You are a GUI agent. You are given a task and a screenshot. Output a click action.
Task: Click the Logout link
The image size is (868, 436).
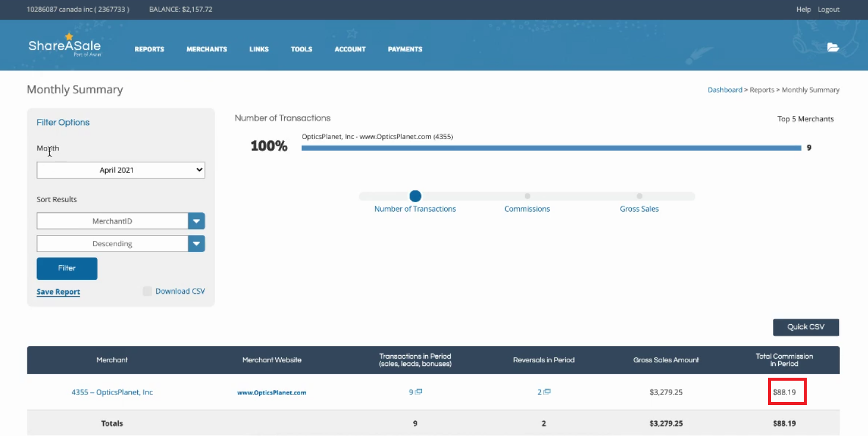coord(828,10)
